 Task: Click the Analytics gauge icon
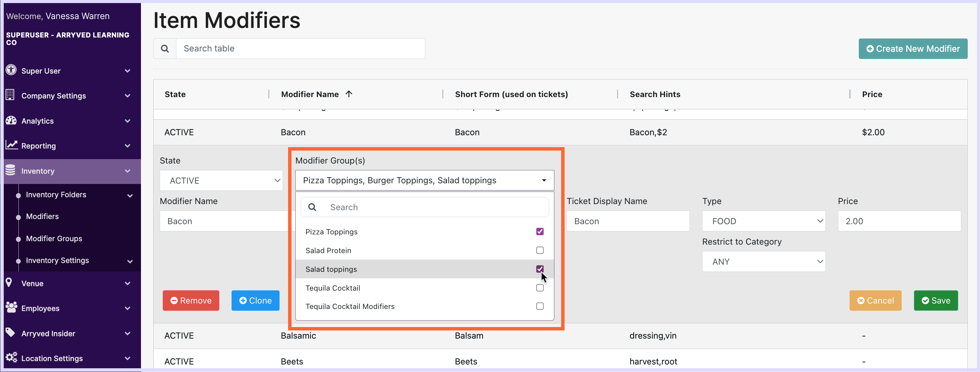11,120
